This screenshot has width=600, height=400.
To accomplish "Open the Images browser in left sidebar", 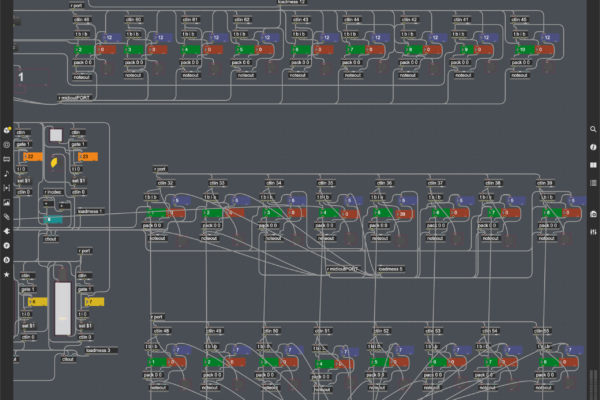I will pyautogui.click(x=7, y=201).
